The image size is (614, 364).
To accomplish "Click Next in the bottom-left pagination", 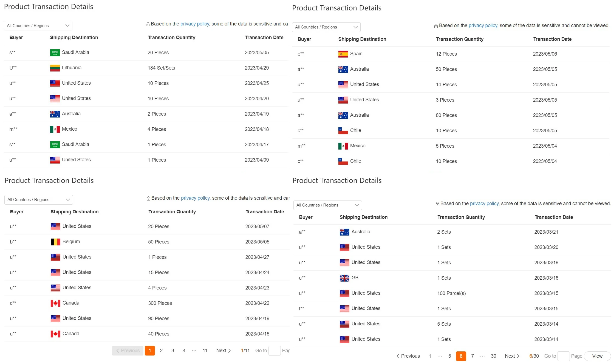I will (223, 351).
